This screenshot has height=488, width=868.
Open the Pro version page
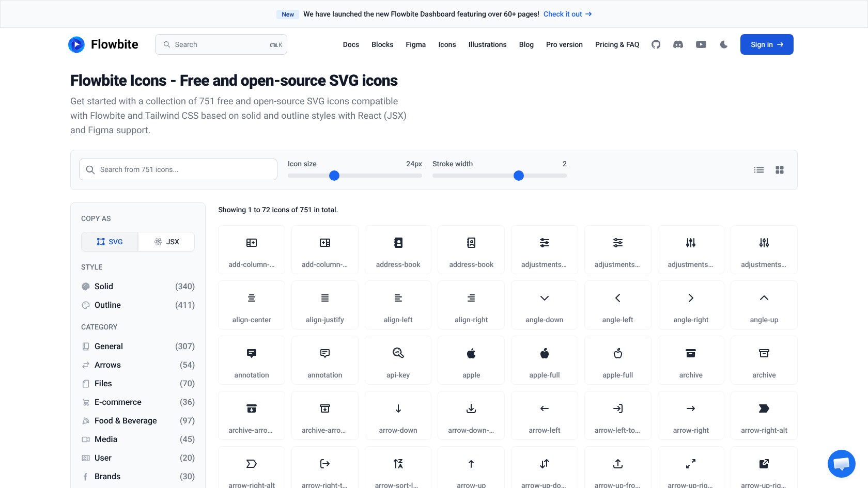click(564, 44)
